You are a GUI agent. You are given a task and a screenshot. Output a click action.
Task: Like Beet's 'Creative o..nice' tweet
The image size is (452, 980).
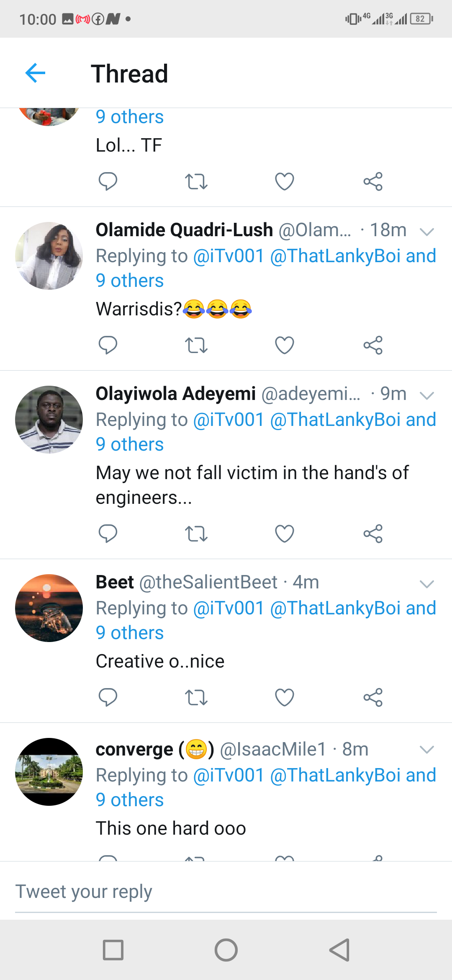tap(285, 697)
